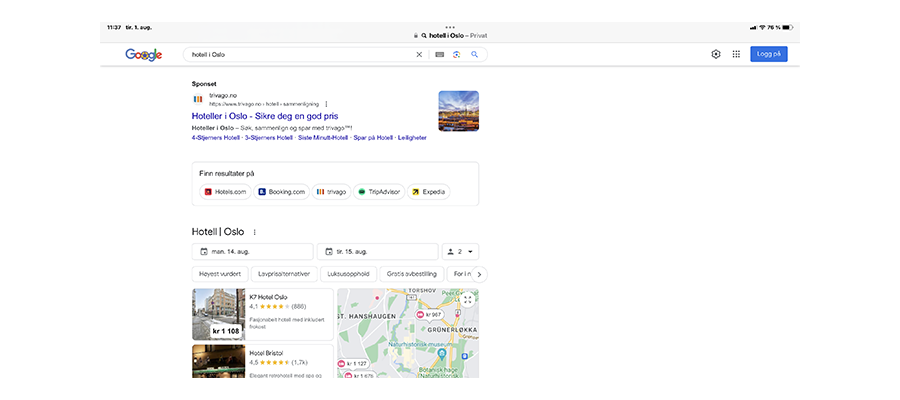Open the three-dot tab menu in browser bar

(450, 27)
